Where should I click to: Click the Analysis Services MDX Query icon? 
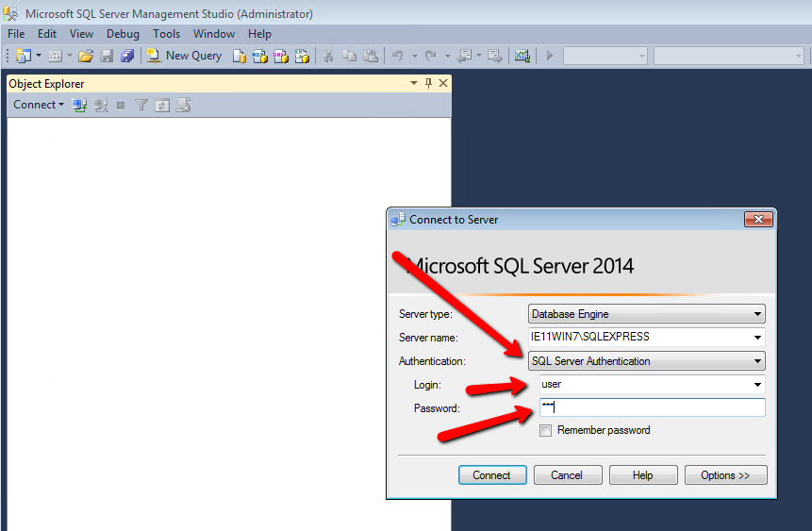point(260,56)
